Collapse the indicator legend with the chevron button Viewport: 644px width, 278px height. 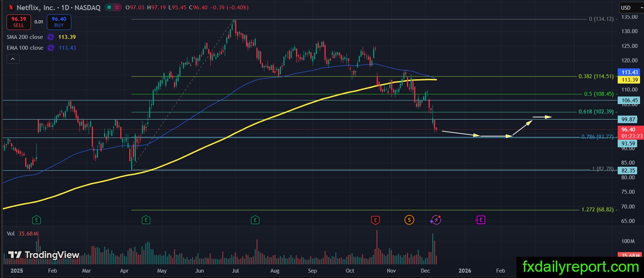click(x=13, y=59)
